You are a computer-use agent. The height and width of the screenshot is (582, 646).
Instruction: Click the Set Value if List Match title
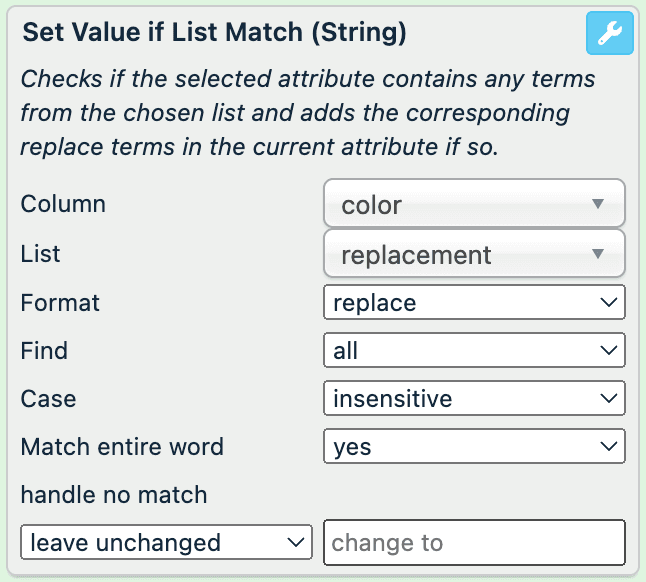click(x=214, y=32)
